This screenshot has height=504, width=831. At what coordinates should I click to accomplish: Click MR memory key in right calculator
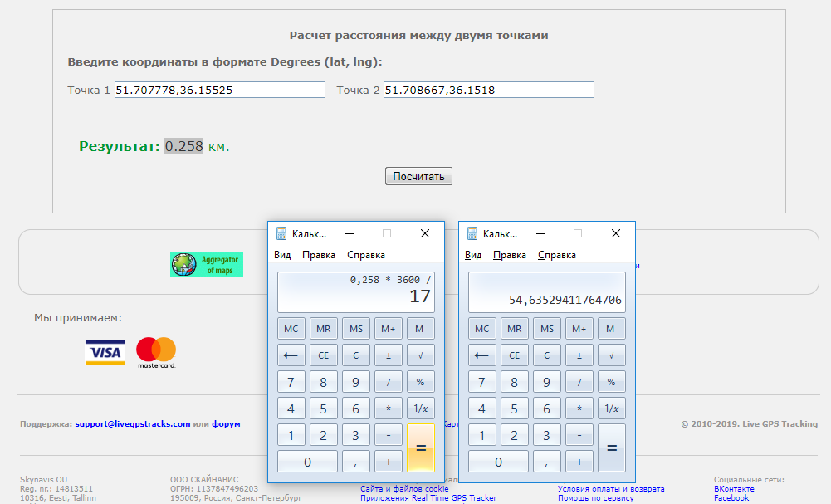[x=514, y=329]
